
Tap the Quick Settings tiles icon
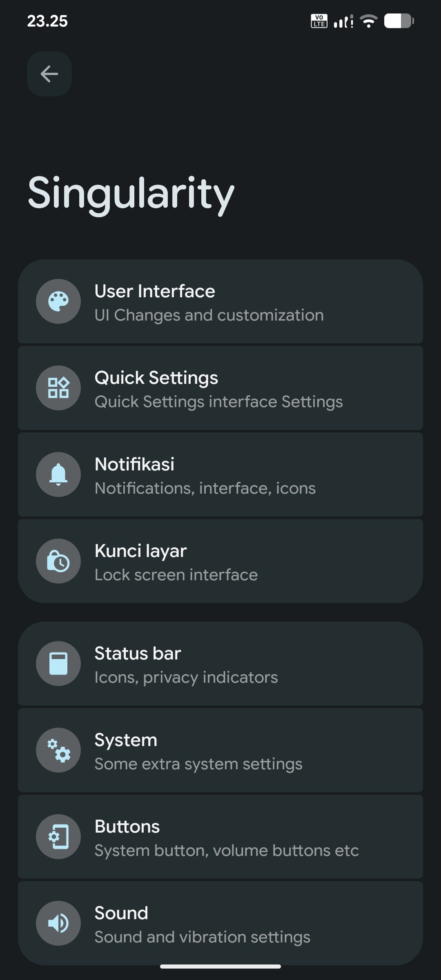(58, 388)
